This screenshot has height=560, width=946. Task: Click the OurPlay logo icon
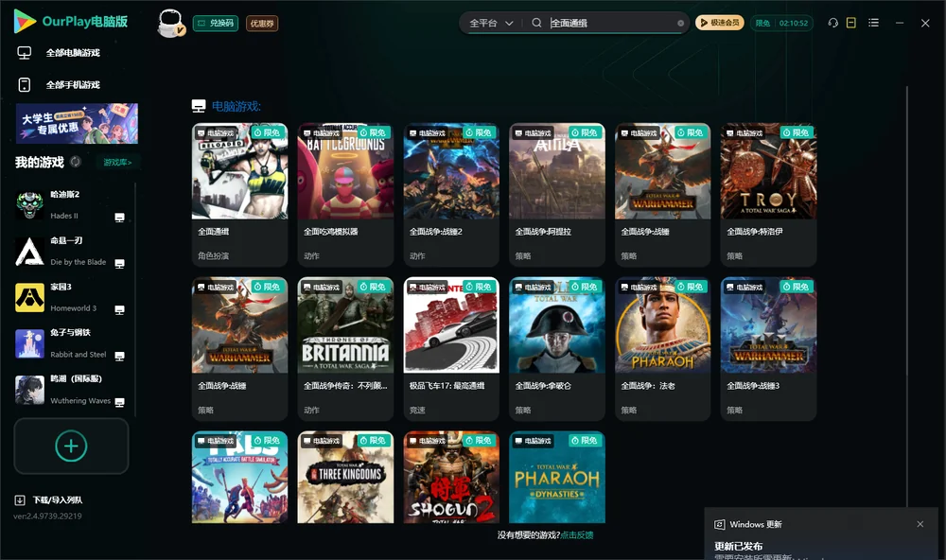[x=25, y=21]
